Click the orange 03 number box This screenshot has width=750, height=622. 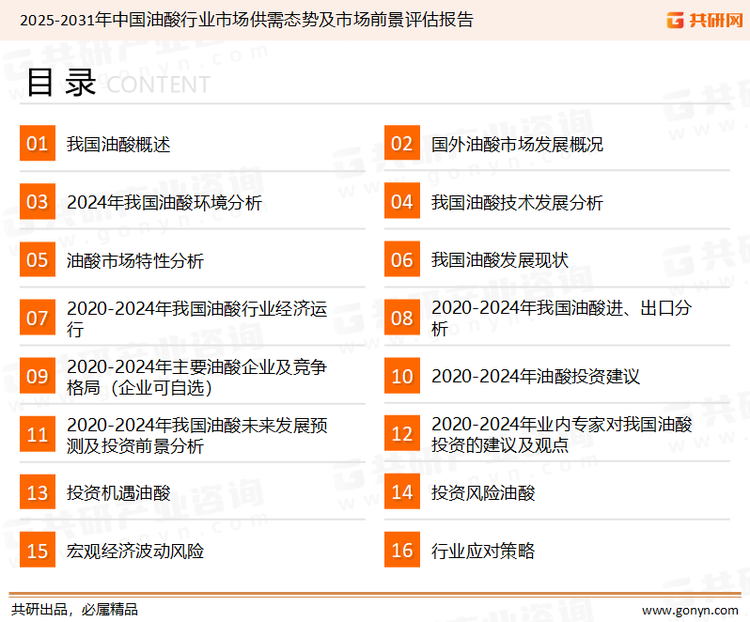coord(37,201)
